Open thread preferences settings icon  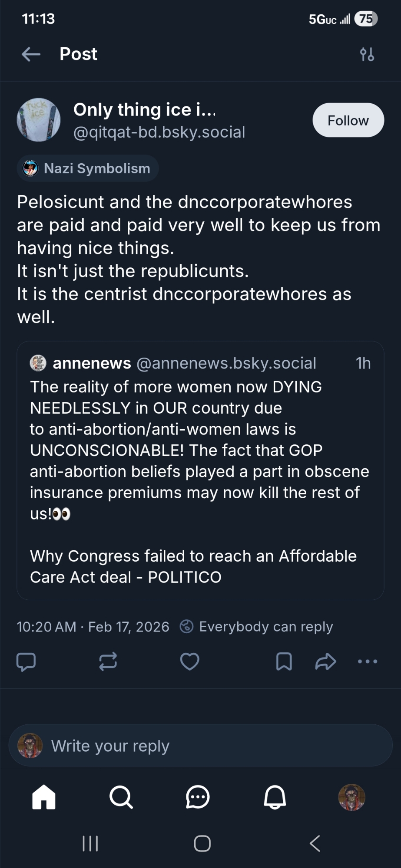[x=367, y=55]
